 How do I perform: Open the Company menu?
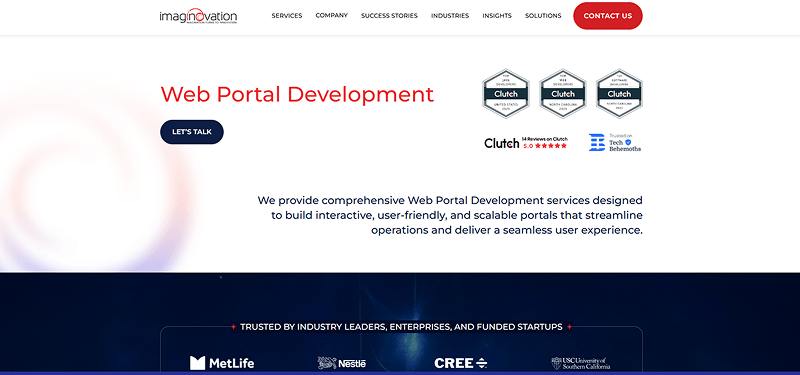(x=332, y=15)
